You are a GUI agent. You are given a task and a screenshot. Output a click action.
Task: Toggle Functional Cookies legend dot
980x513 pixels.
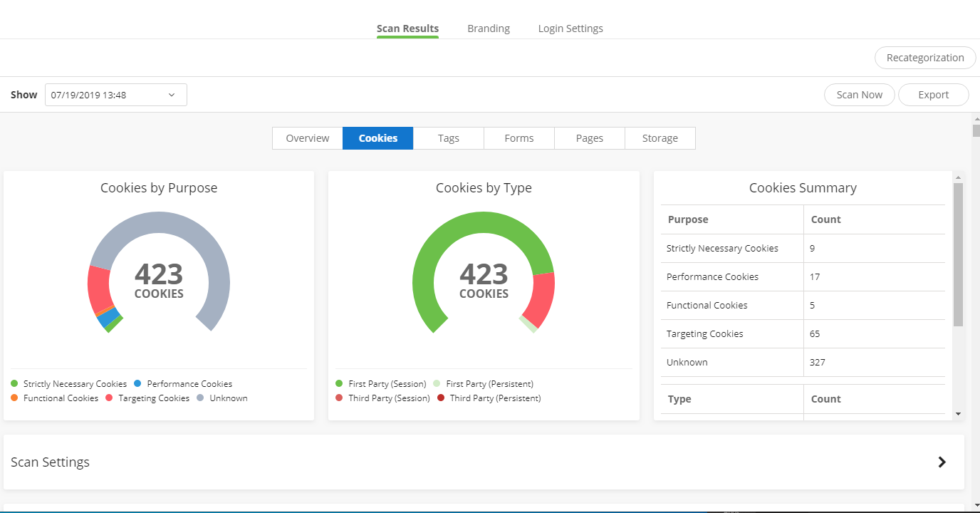[15, 398]
